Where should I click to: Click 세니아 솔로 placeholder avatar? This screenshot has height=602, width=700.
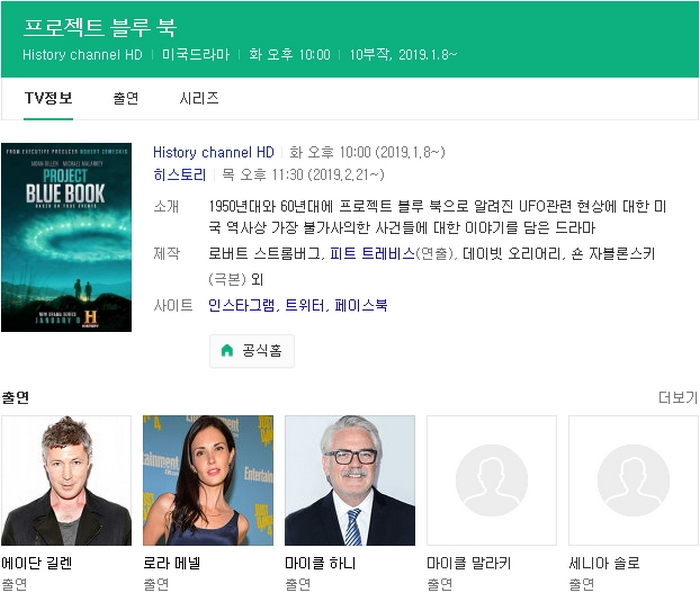[x=633, y=481]
